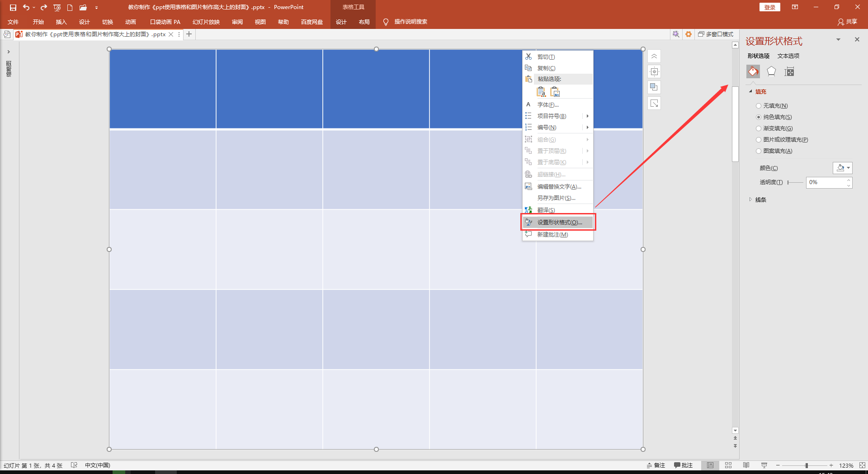Toggle 备注 notes pane in status bar
Screen dimensions: 868x474
tap(656, 465)
